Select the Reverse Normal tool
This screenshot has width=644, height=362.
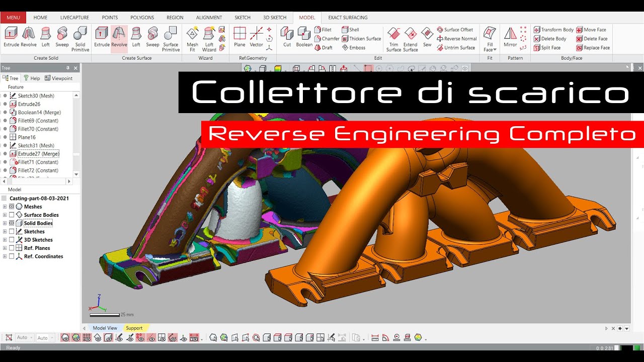click(x=456, y=39)
